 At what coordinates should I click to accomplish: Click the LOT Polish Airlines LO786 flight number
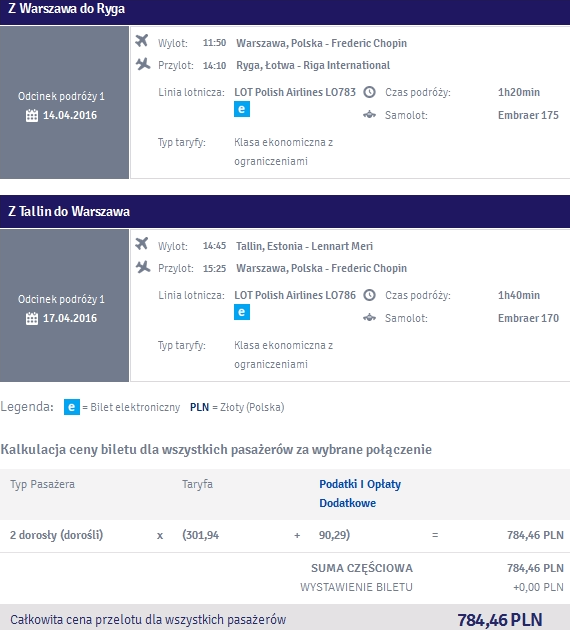pos(295,295)
